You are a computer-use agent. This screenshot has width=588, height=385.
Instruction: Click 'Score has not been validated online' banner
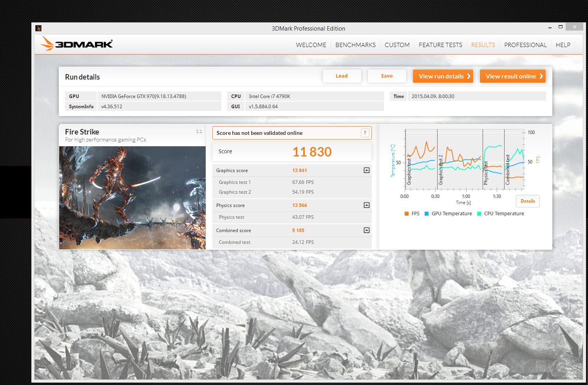click(x=292, y=133)
